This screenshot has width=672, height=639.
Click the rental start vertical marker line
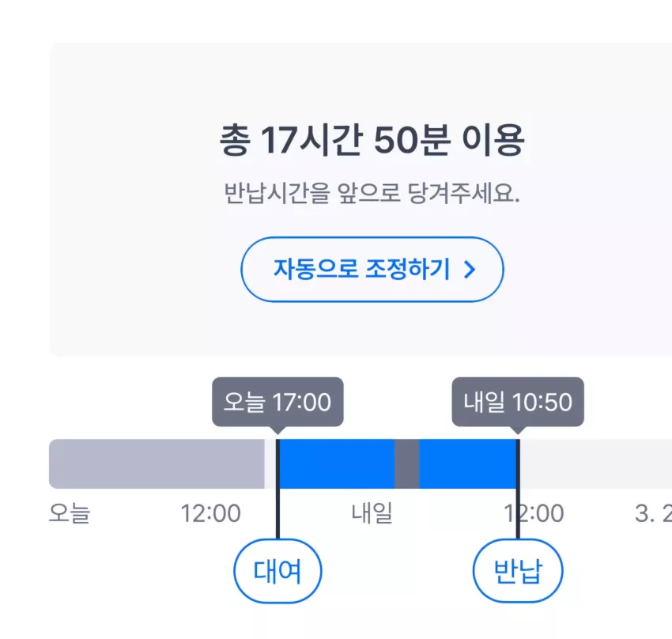[x=277, y=489]
